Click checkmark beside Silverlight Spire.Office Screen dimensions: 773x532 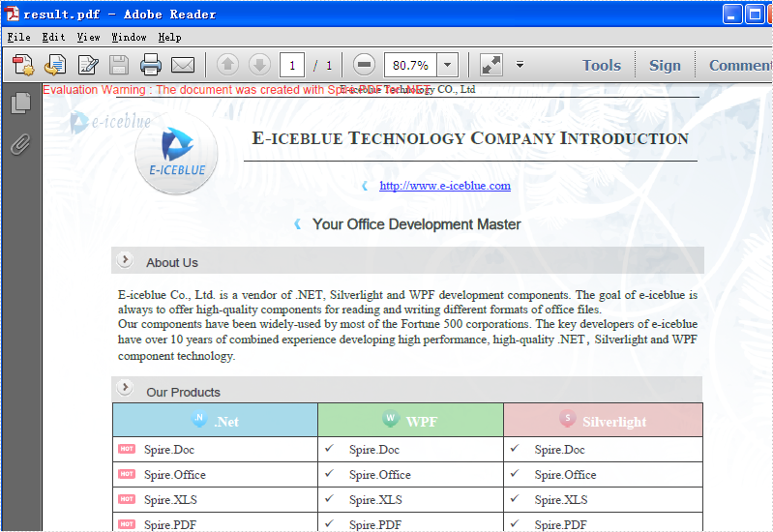[x=515, y=473]
